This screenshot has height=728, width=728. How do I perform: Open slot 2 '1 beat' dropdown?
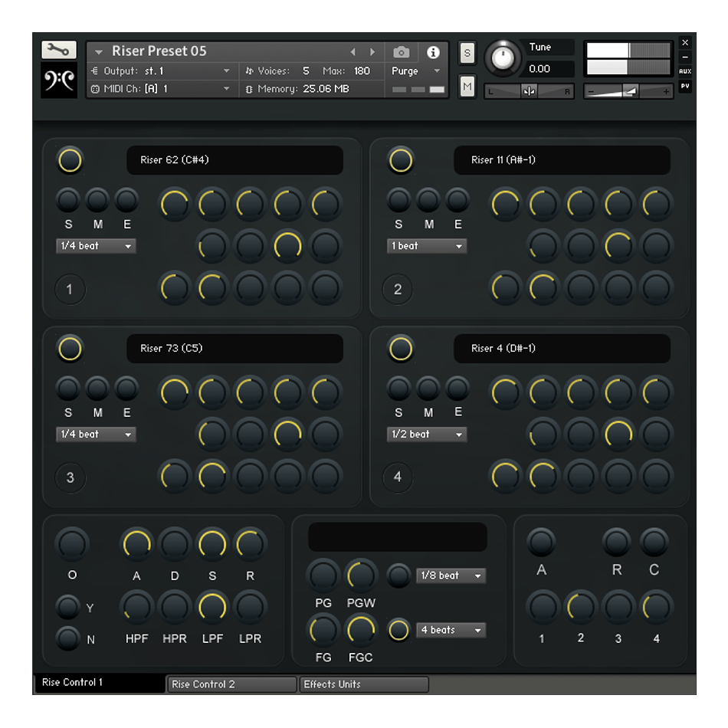click(x=427, y=246)
